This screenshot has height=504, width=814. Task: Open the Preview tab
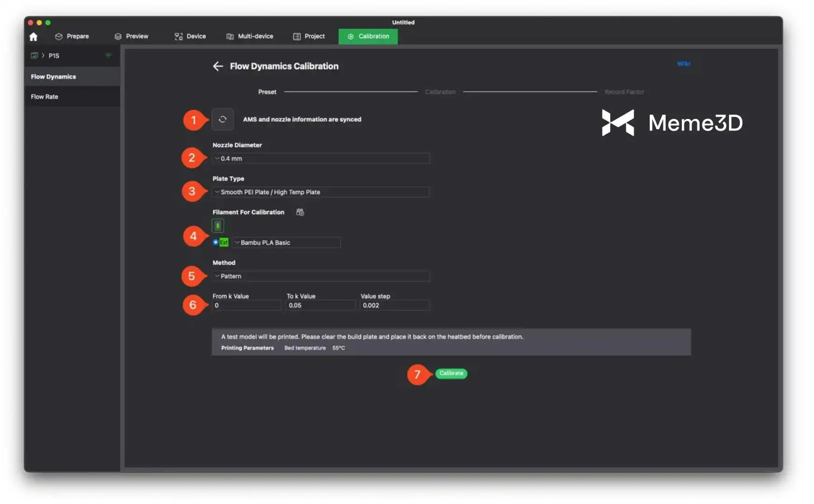pyautogui.click(x=131, y=36)
